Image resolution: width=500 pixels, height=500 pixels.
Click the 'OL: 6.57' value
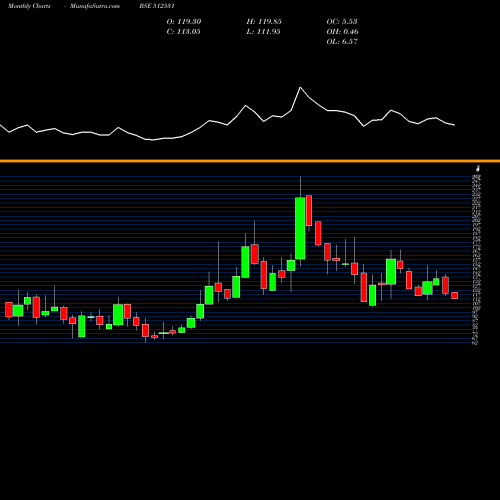342,41
